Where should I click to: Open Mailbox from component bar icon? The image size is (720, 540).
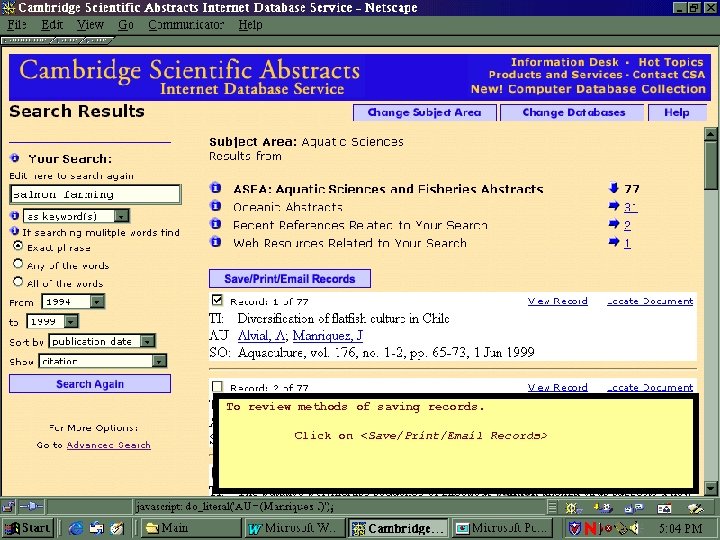click(604, 507)
